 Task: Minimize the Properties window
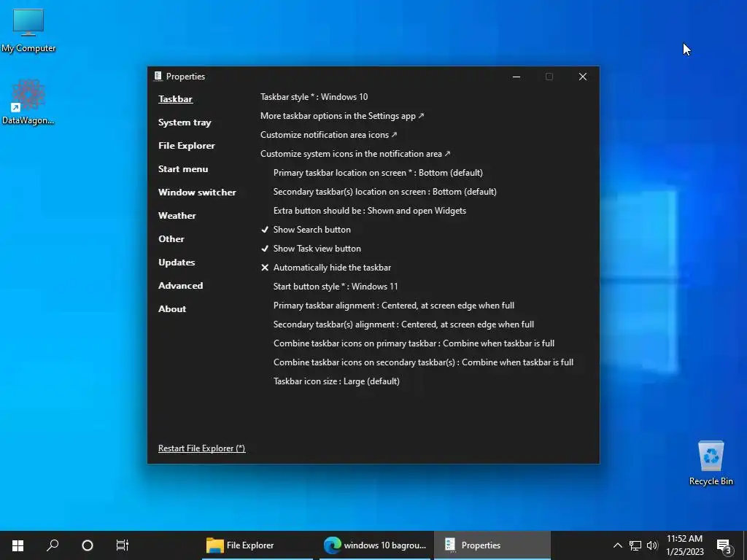516,77
